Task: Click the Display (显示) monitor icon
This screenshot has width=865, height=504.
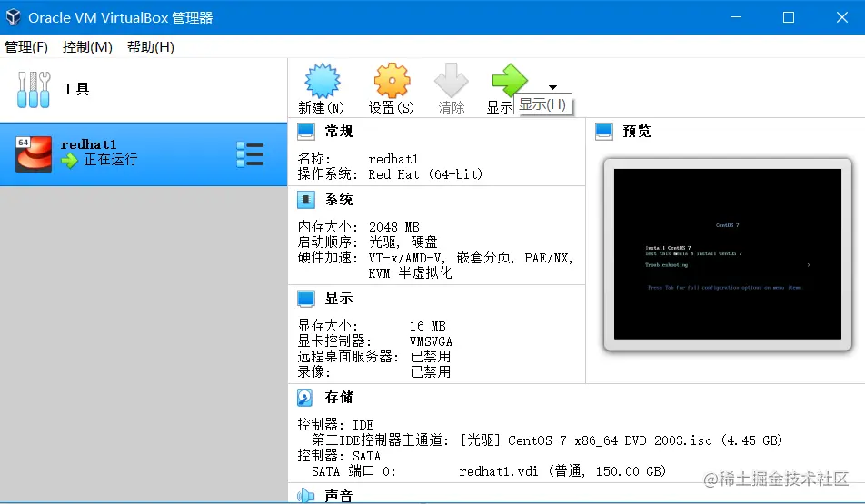Action: click(306, 299)
